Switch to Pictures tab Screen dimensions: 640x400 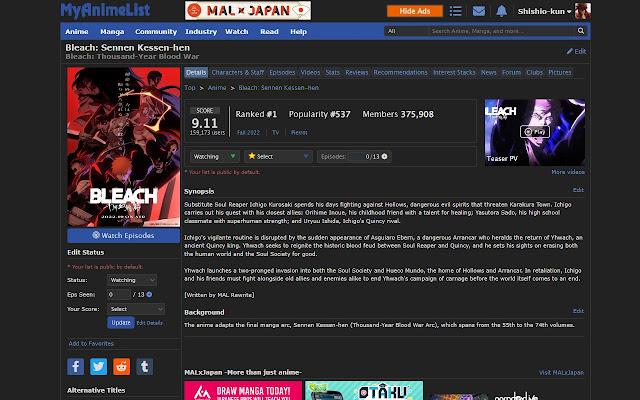tap(560, 72)
